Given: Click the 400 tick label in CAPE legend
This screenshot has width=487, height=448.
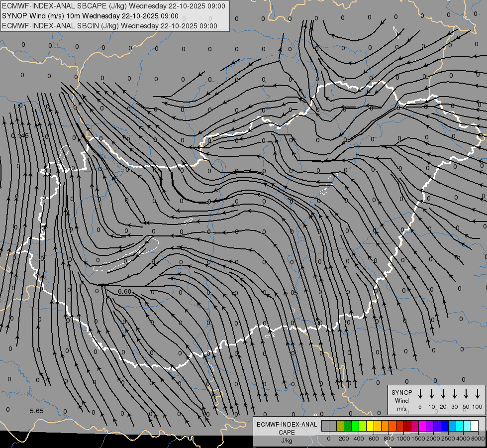Looking at the screenshot, I should pos(359,439).
